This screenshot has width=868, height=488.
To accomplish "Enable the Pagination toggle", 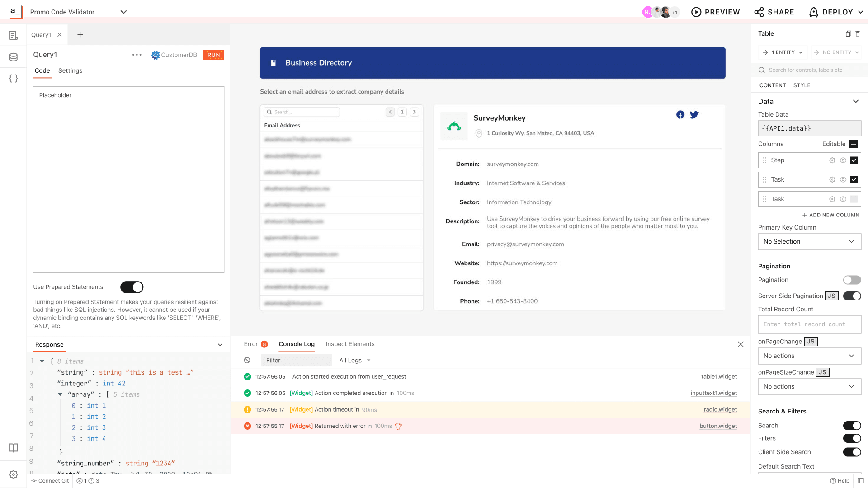I will pos(852,280).
